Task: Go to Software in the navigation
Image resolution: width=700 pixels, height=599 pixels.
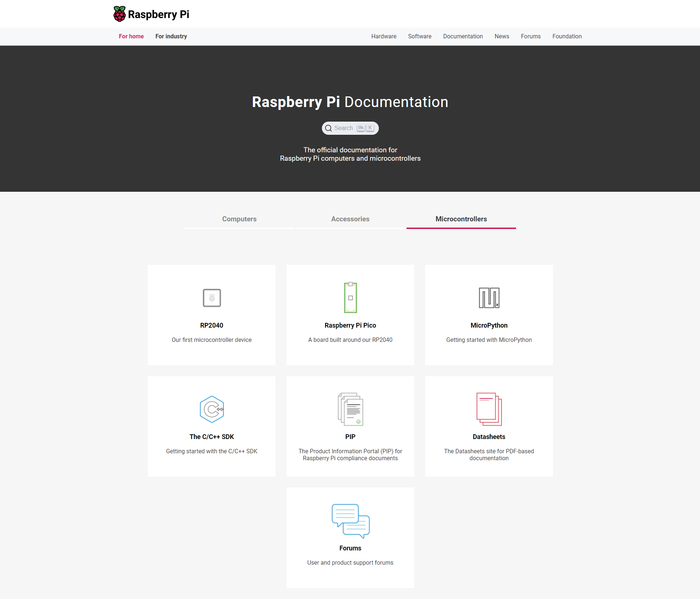Action: tap(420, 37)
